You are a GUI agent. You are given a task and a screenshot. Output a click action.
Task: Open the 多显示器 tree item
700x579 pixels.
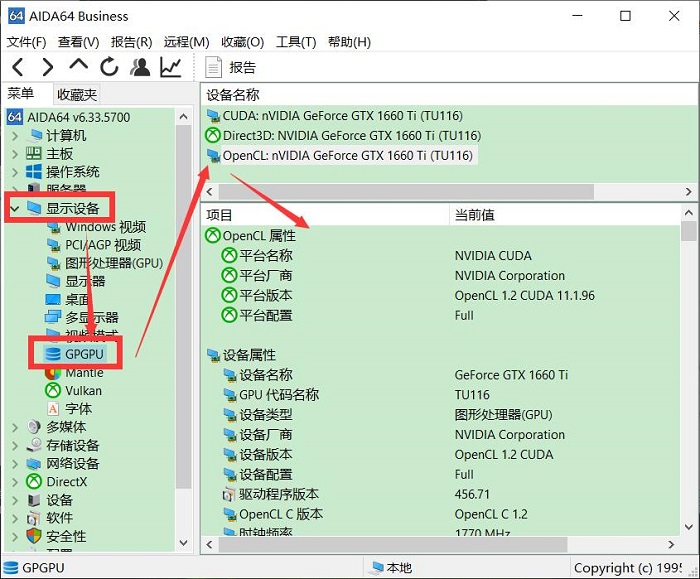click(82, 318)
